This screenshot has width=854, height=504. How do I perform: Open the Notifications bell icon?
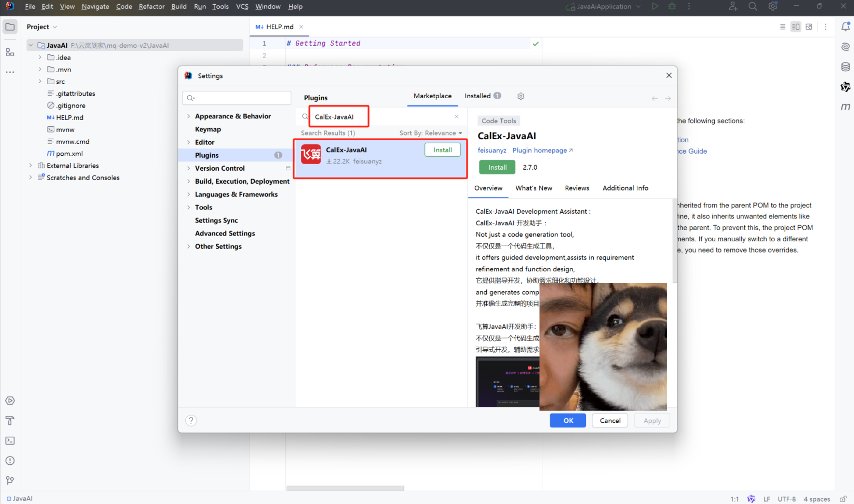[x=845, y=27]
